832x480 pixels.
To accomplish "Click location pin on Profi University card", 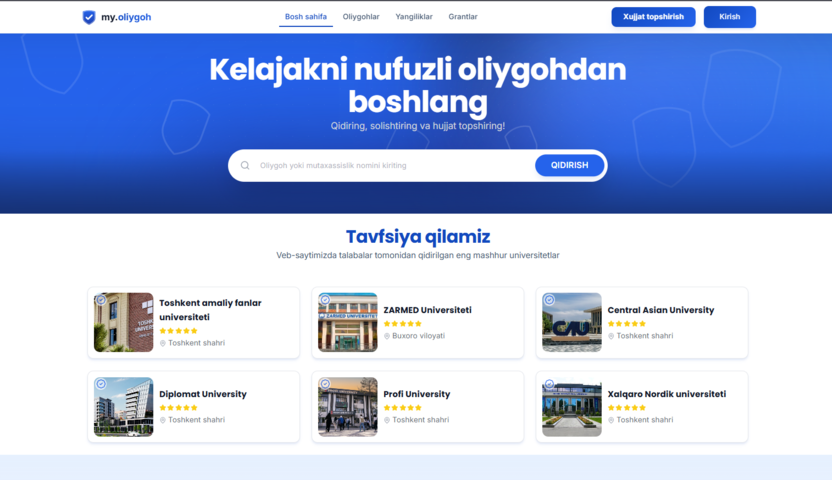I will tap(387, 420).
